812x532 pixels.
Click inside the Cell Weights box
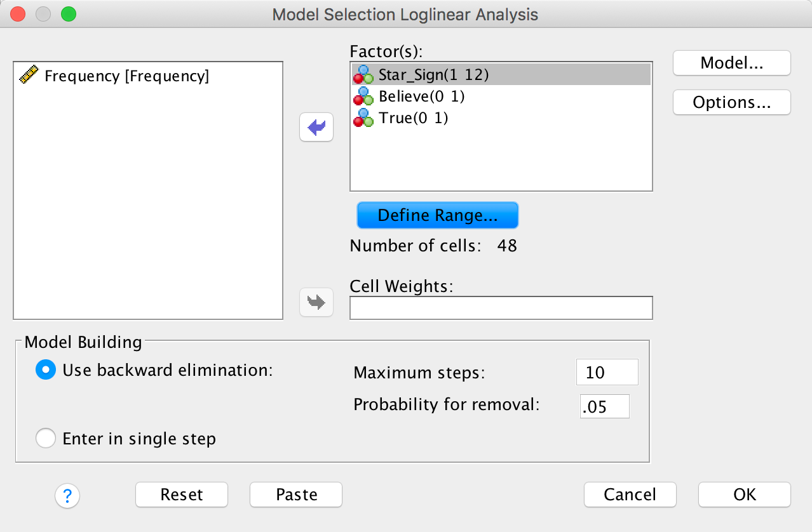pyautogui.click(x=501, y=308)
